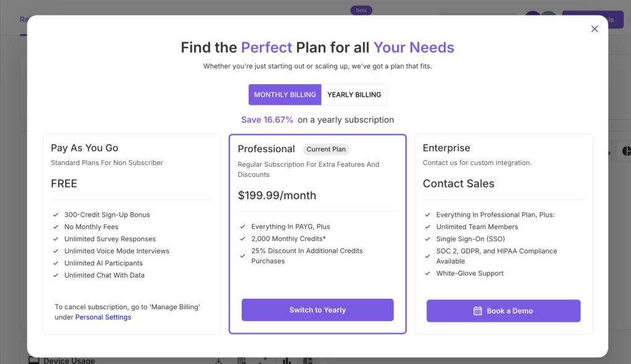631x364 pixels.
Task: Switch to the Yearly Billing option
Action: [x=354, y=94]
